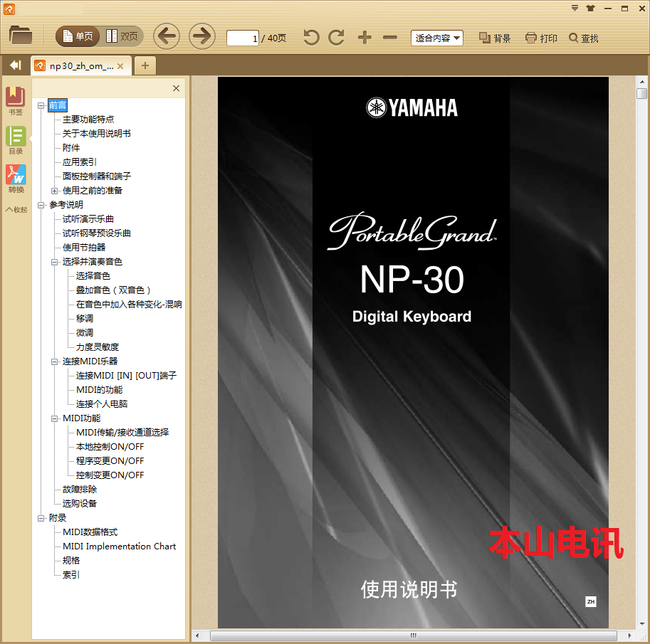Viewport: 650px width, 644px height.
Task: Switch to double page view (双页)
Action: pyautogui.click(x=122, y=36)
